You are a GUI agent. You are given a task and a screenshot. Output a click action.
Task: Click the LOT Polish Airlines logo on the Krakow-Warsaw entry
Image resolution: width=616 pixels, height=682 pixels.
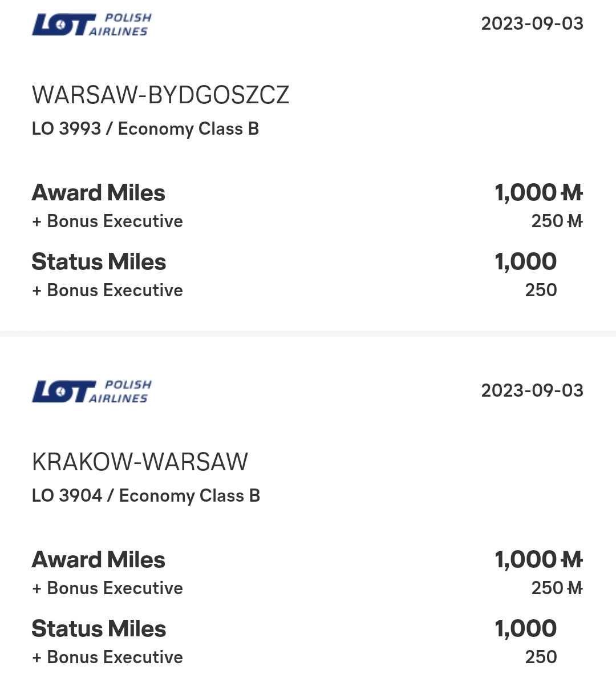pyautogui.click(x=92, y=392)
